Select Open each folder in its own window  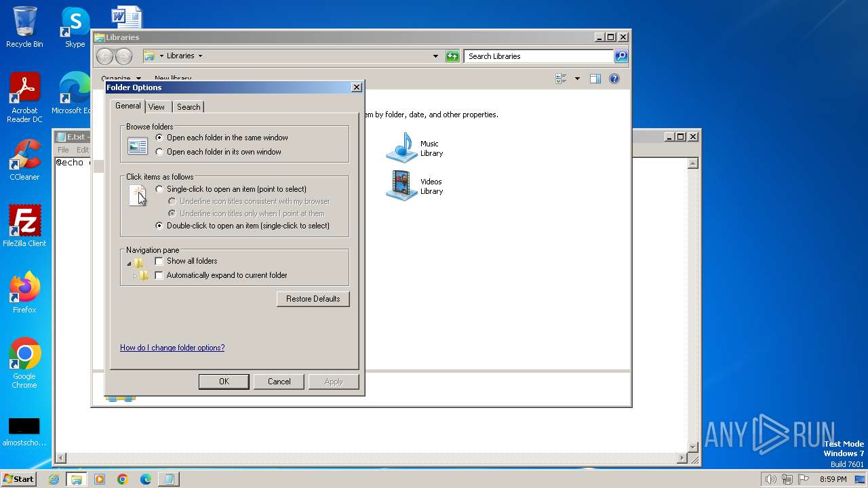(x=218, y=152)
